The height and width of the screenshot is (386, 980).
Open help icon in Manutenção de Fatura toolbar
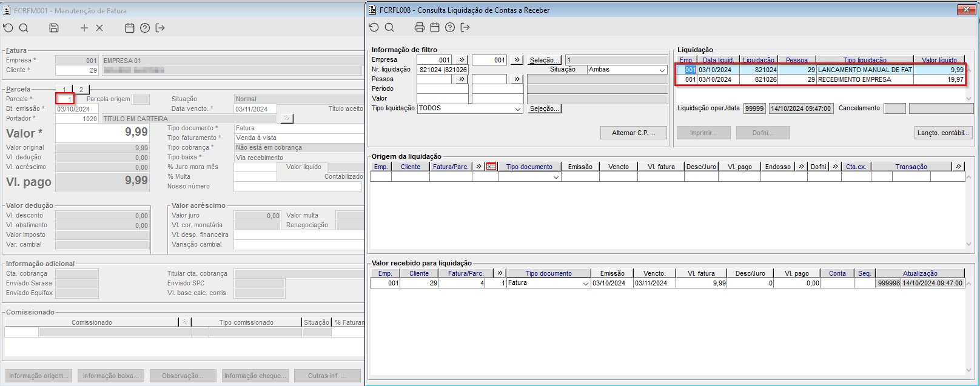[x=144, y=28]
